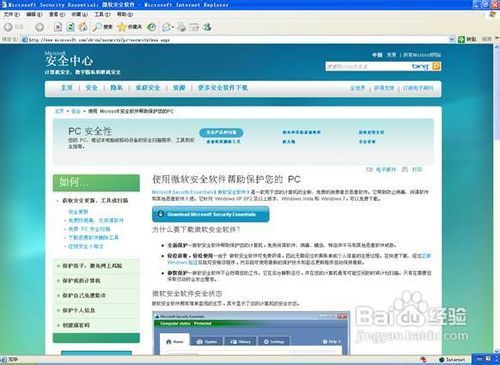Viewport: 500px width, 365px height.
Task: Click the 安全更新 sidebar link
Action: tap(78, 212)
